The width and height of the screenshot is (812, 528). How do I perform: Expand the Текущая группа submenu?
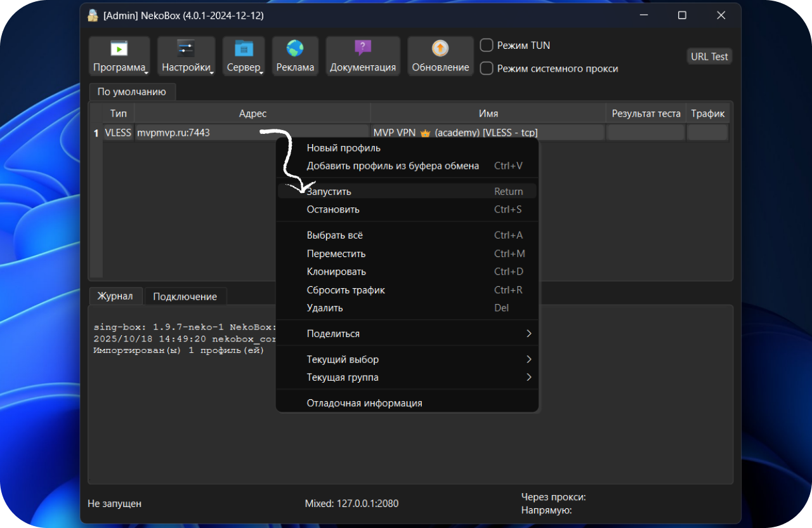(407, 378)
